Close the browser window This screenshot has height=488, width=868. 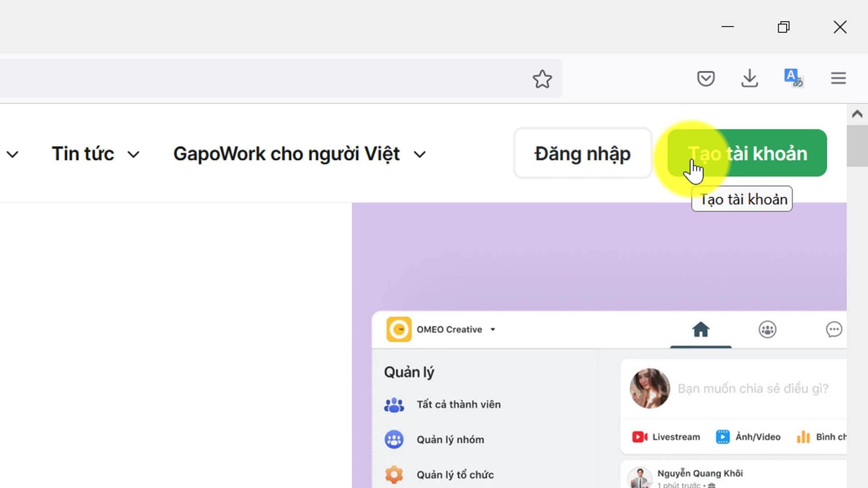[840, 27]
